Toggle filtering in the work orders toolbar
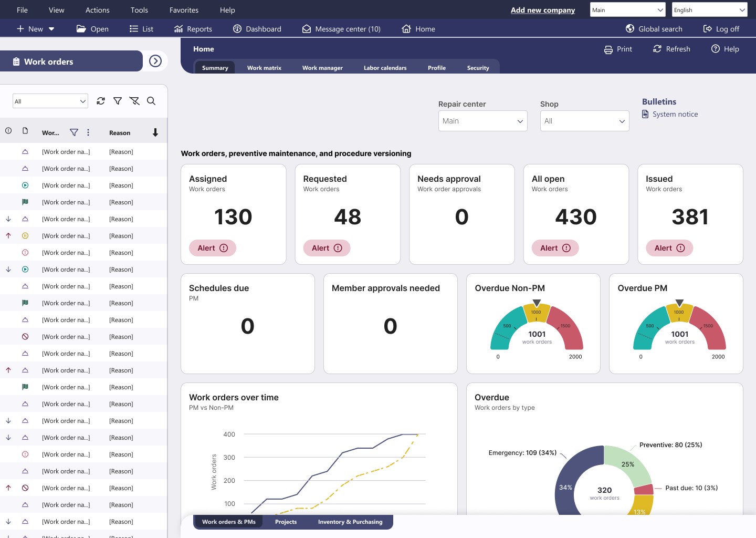This screenshot has width=756, height=538. pos(118,101)
